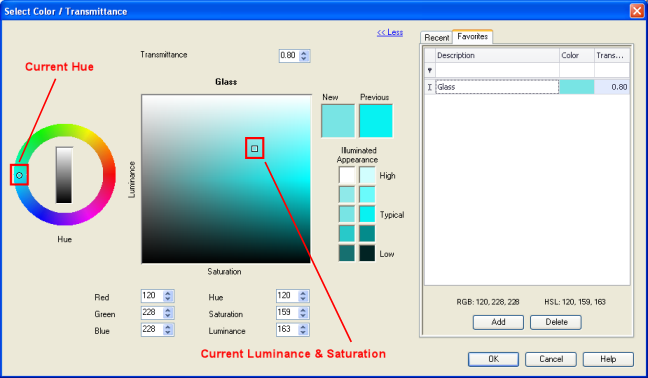Viewport: 648px width, 378px height.
Task: Increase Transmittance with the up spinner arrow
Action: pyautogui.click(x=304, y=53)
